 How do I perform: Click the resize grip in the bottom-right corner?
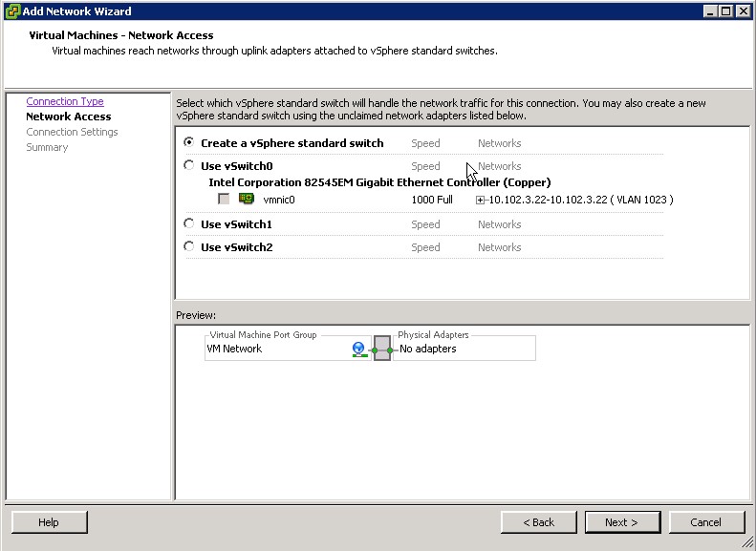tap(746, 542)
